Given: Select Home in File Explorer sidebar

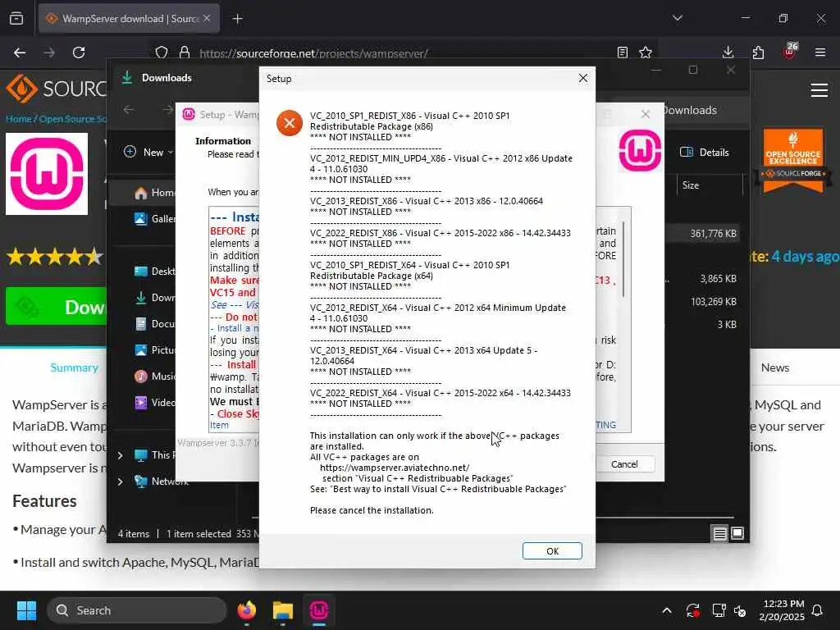Looking at the screenshot, I should pos(154,193).
